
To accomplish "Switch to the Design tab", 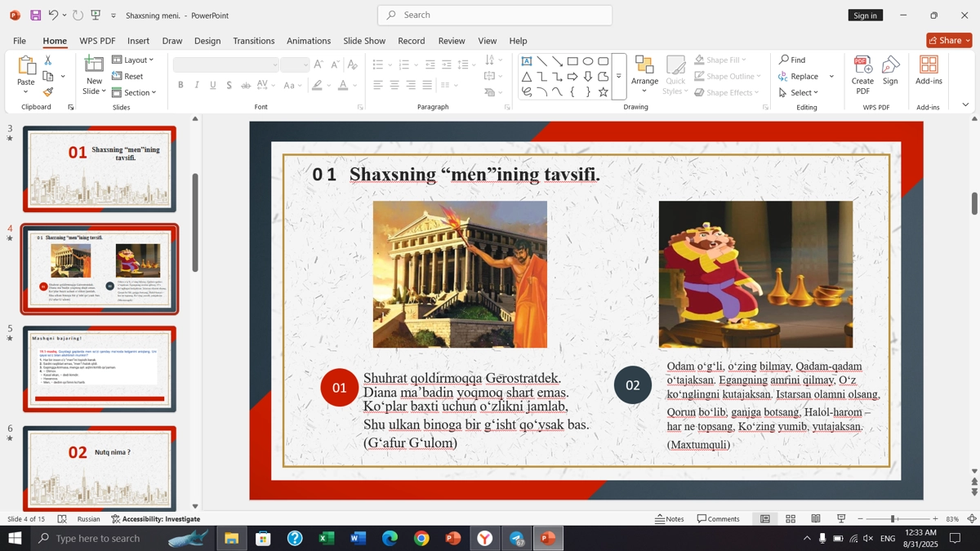I will [x=207, y=41].
